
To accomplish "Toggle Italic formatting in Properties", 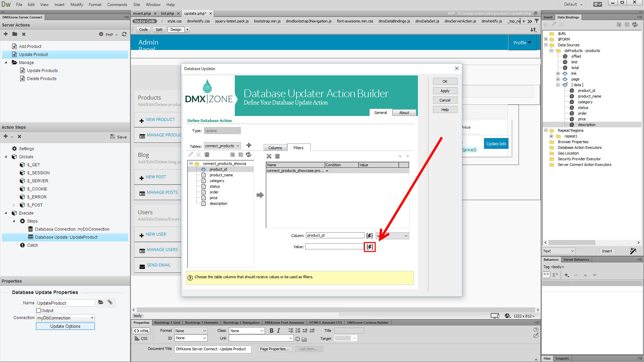I will [x=278, y=330].
